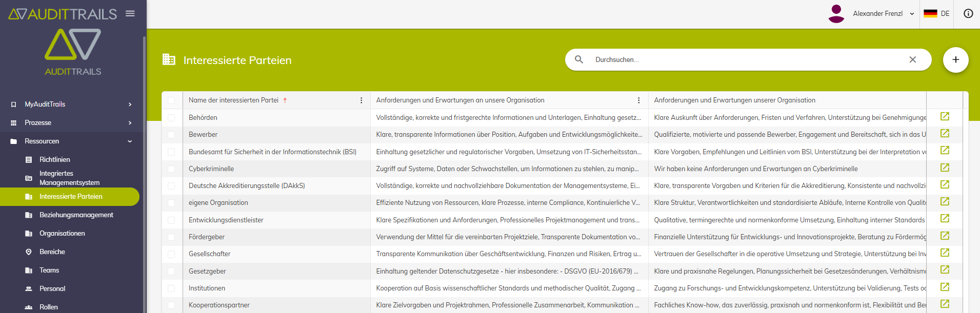Open Integriertes Managementsystem in sidebar
The image size is (980, 313).
point(70,178)
